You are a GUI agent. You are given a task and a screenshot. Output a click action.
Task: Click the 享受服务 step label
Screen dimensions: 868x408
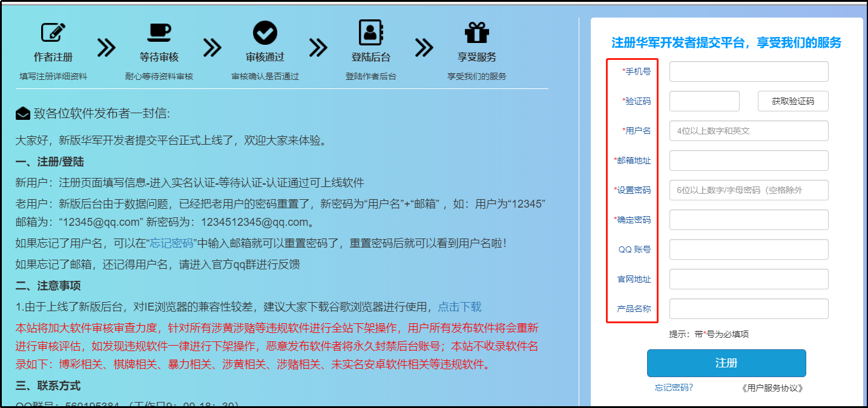477,58
